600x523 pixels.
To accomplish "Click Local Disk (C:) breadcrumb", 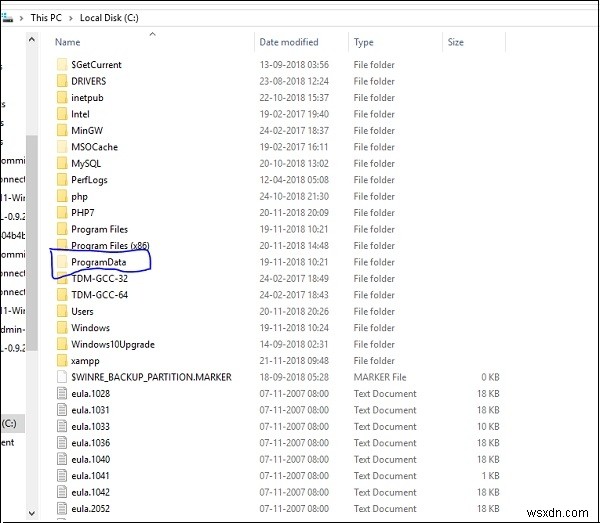I will tap(109, 18).
